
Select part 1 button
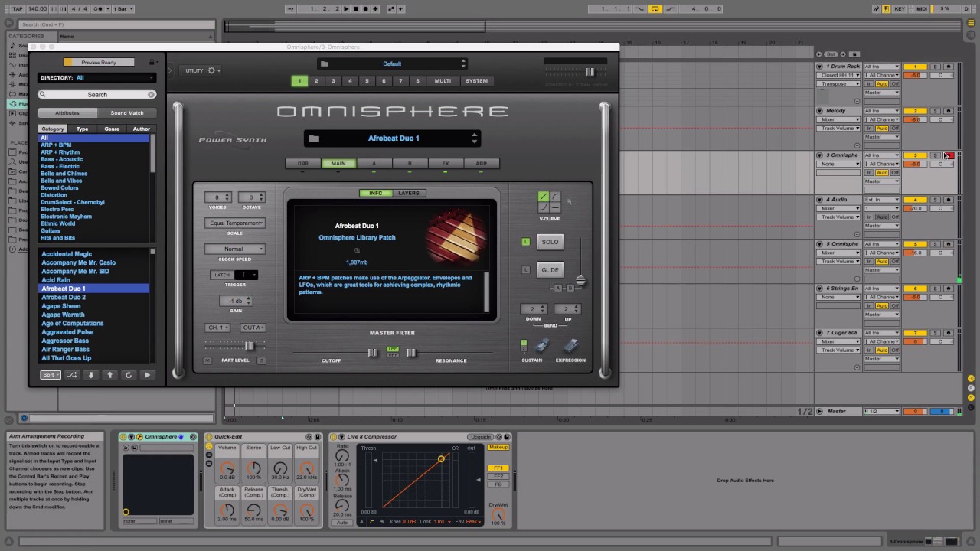tap(299, 80)
